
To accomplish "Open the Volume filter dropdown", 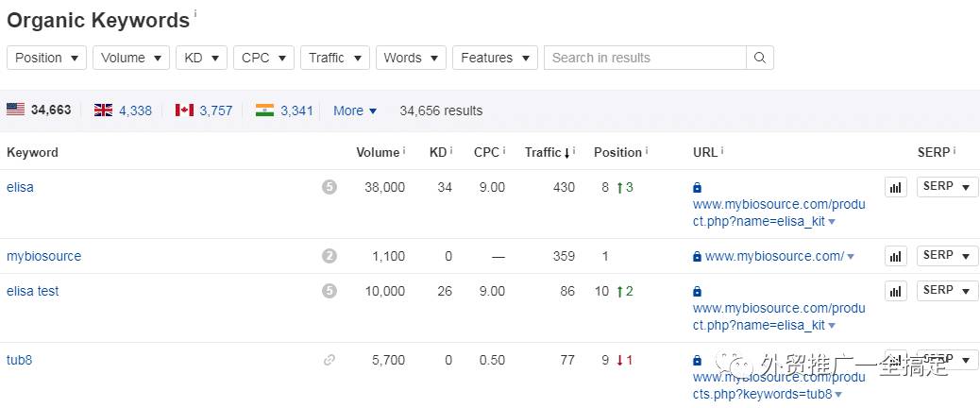I will coord(131,58).
